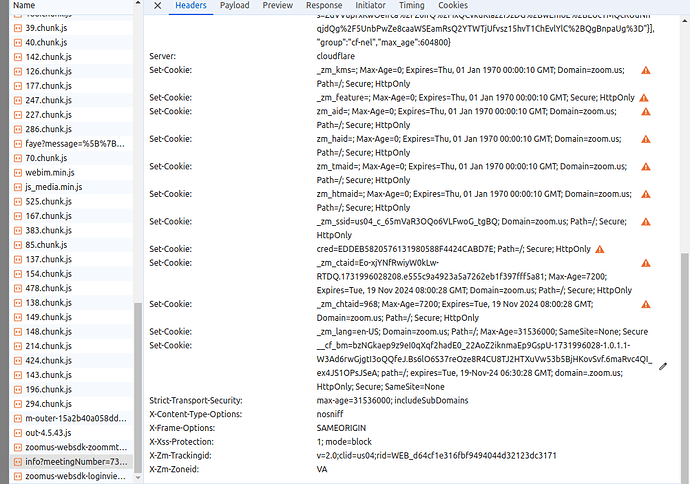Screen dimensions: 690x484
Task: Select 138.chunk.js request
Action: pyautogui.click(x=71, y=303)
